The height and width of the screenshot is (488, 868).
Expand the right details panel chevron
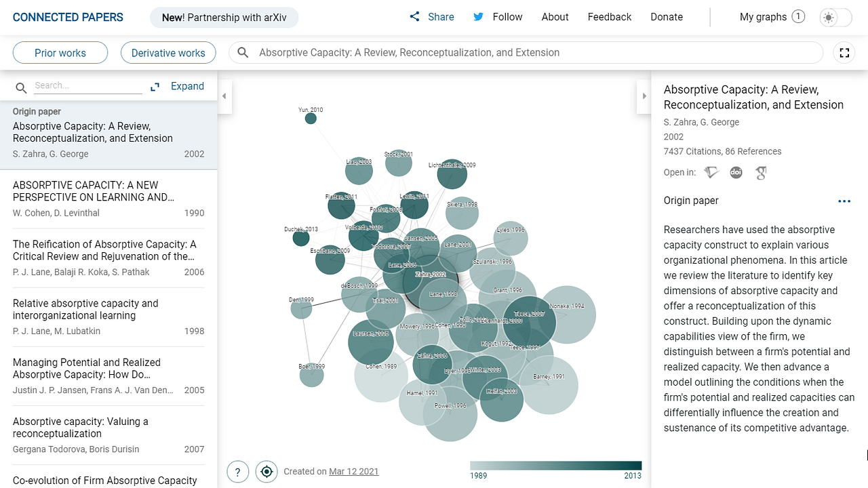tap(644, 96)
